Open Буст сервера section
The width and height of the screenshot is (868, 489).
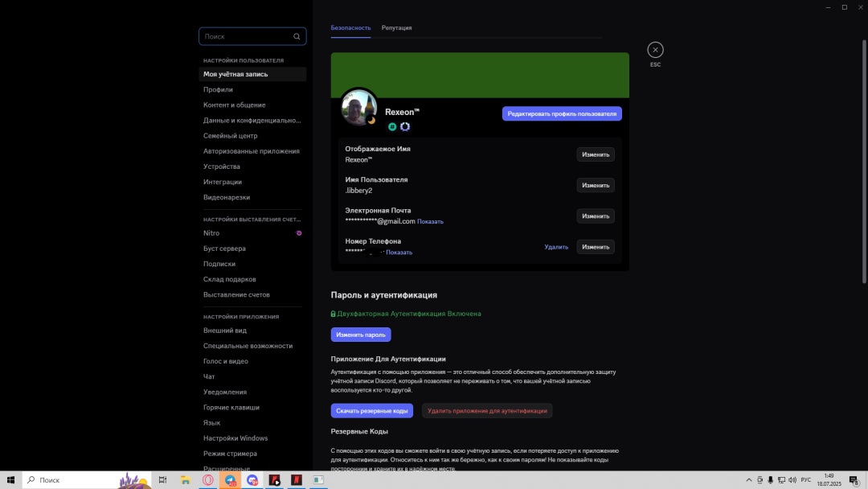point(252,249)
